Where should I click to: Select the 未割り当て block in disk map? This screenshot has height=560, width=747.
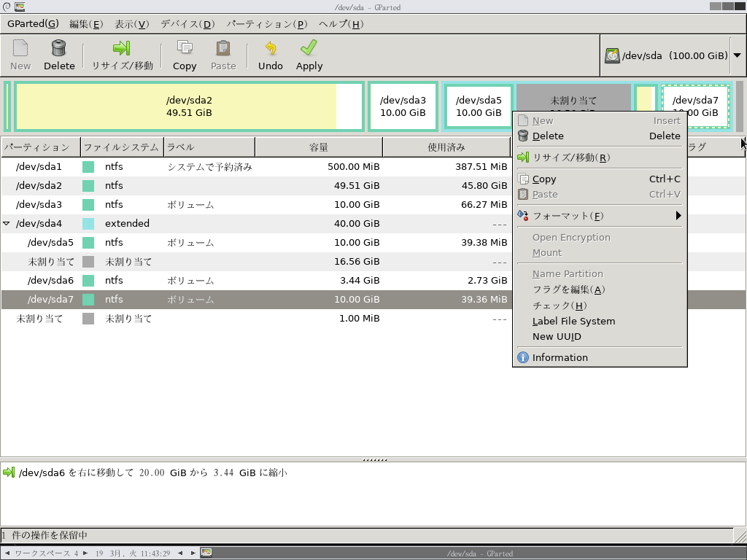click(573, 97)
